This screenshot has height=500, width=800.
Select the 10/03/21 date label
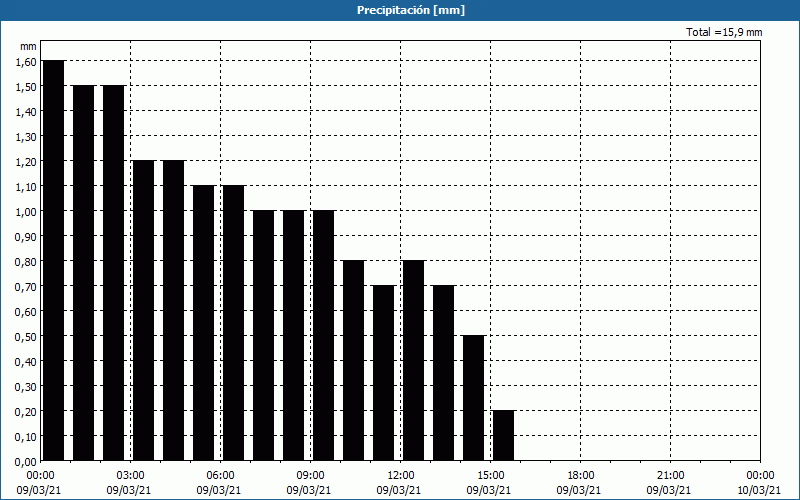(x=759, y=490)
